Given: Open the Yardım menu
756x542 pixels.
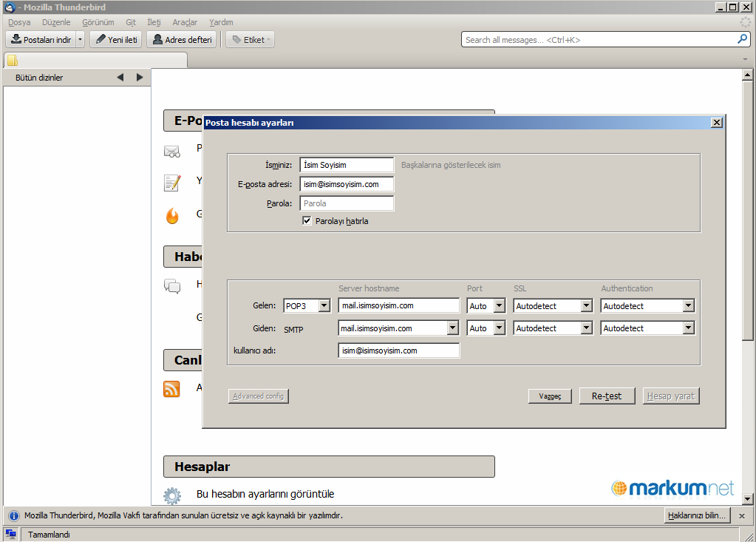Looking at the screenshot, I should pyautogui.click(x=221, y=22).
